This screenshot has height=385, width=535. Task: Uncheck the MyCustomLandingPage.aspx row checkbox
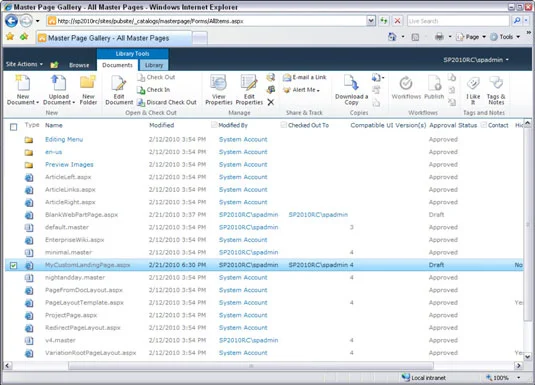point(13,265)
